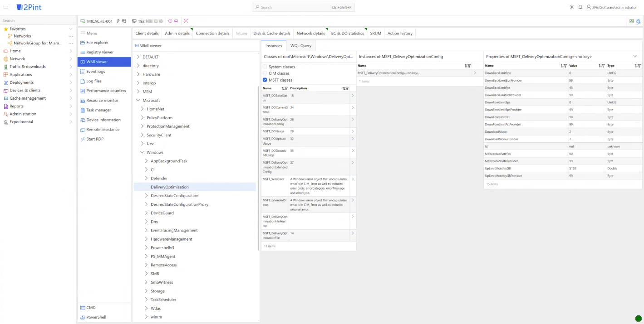Expand the MSFT_DOUsage class row chevron
The image size is (644, 324).
(353, 131)
